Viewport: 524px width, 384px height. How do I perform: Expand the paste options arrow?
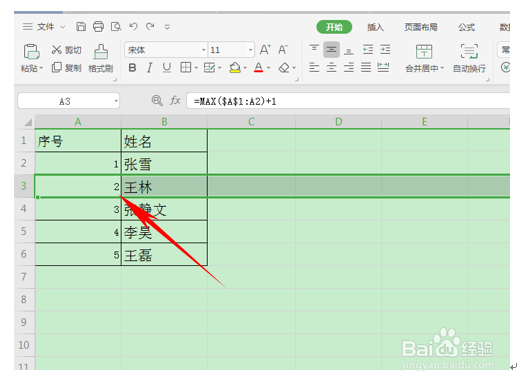41,68
